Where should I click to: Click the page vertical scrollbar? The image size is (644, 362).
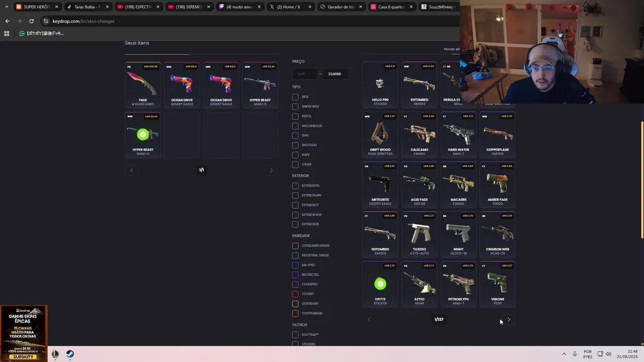(641, 180)
